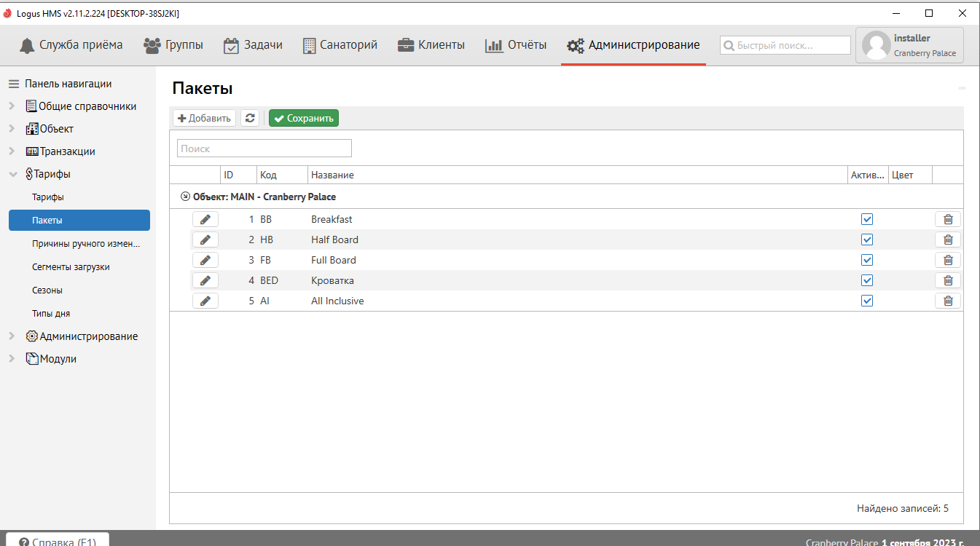Sort by the Актив... column header
This screenshot has width=980, height=546.
[x=868, y=175]
